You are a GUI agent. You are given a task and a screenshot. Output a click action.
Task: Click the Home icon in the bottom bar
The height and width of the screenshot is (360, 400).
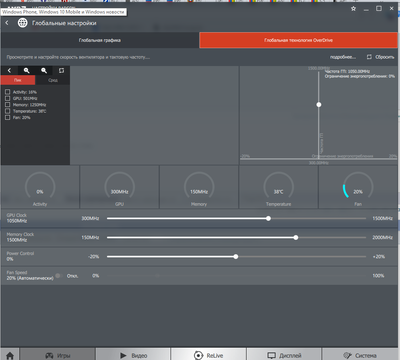pos(10,355)
